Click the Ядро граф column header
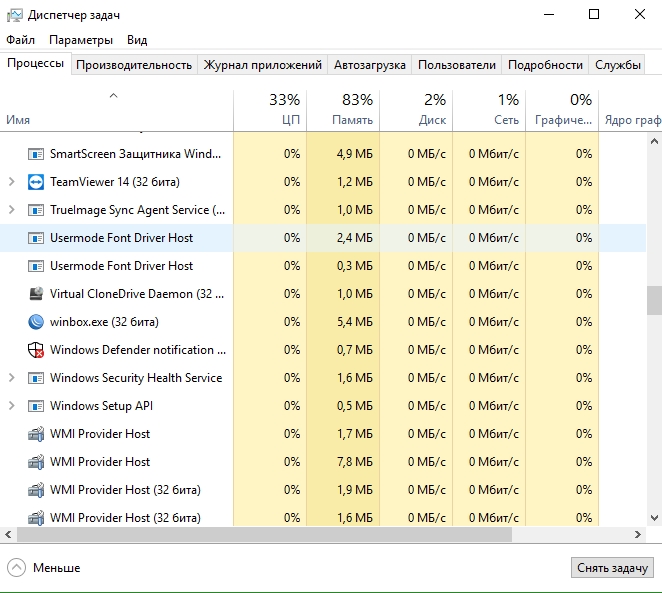The height and width of the screenshot is (593, 662). [x=631, y=110]
